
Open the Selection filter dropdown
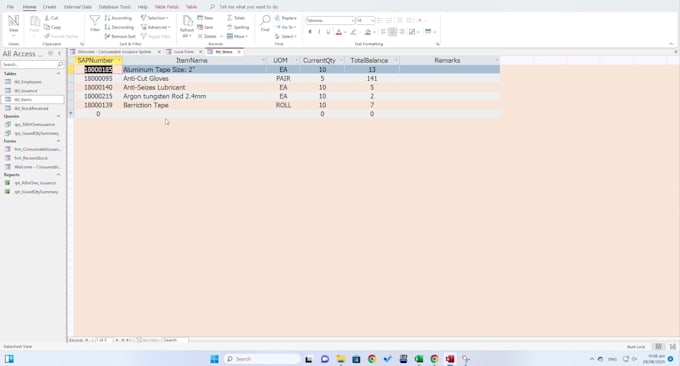155,18
